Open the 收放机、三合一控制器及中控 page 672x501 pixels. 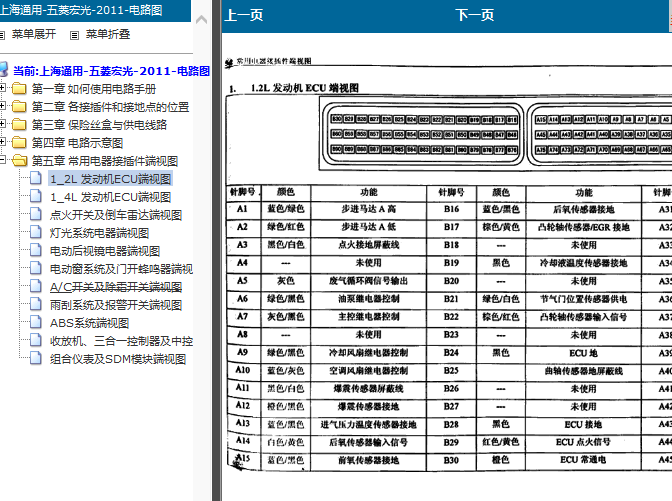pos(121,341)
